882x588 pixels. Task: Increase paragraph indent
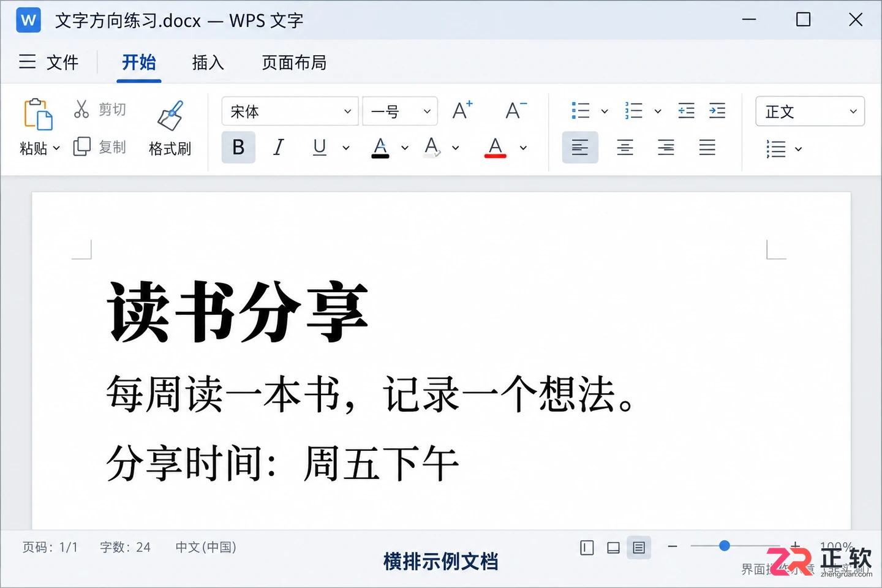[x=717, y=111]
